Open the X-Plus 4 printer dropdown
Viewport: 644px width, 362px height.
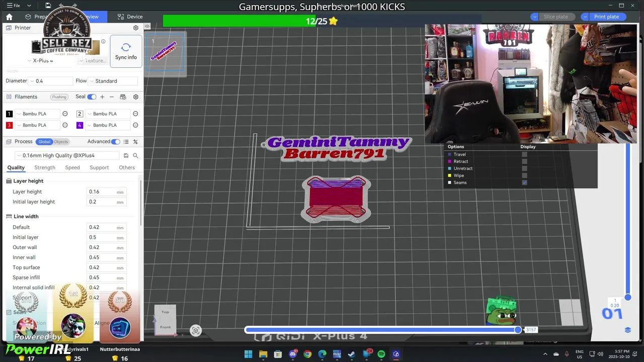pyautogui.click(x=41, y=60)
